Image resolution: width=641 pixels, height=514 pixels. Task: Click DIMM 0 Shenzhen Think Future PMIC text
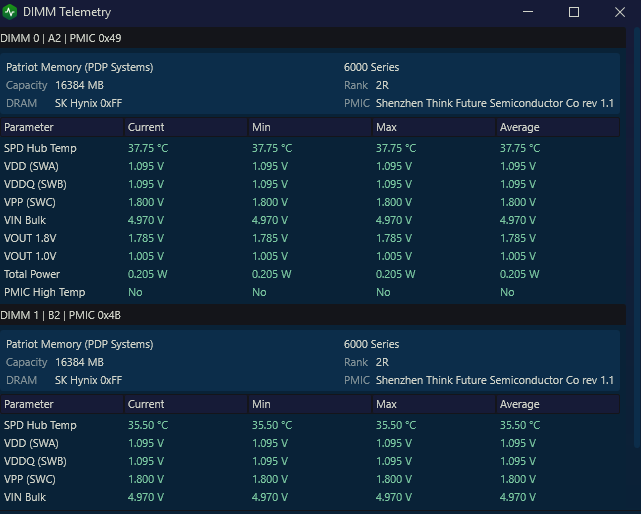tap(495, 103)
